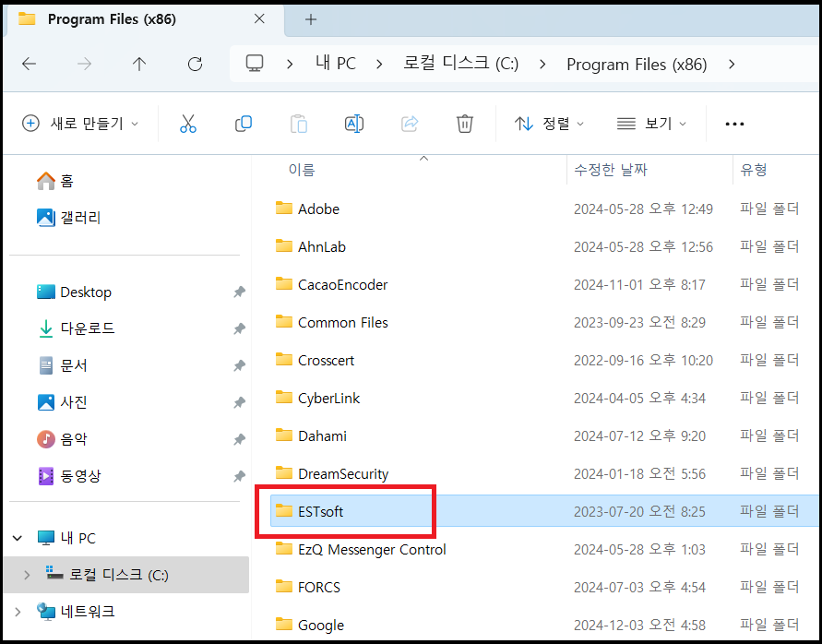Open 음악 in quick access

[x=63, y=439]
